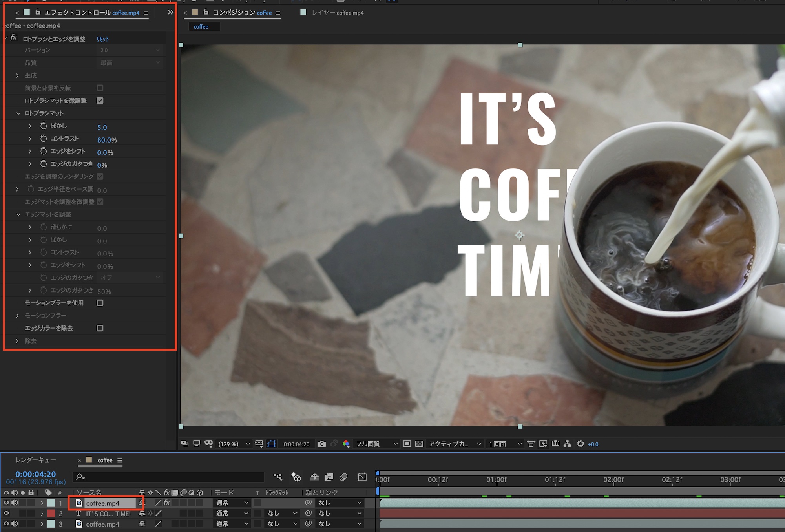The image size is (785, 532).
Task: Enable the エッジカラーを除去 checkbox
Action: click(x=100, y=328)
